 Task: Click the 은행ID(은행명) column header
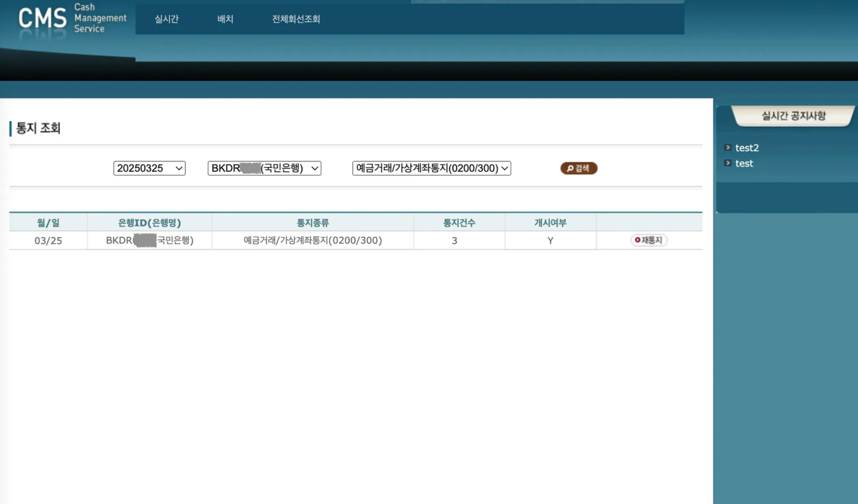pos(149,223)
